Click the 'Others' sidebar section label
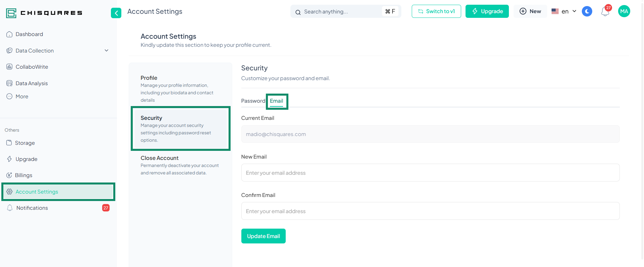Screen dimensions: 644x267 [x=12, y=130]
